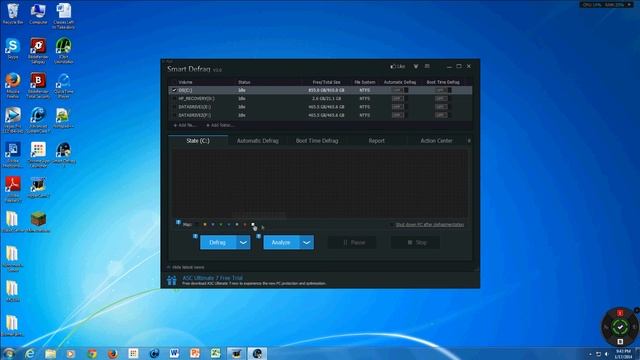The image size is (640, 360).
Task: Open Internet Explorer from taskbar
Action: tap(30, 353)
